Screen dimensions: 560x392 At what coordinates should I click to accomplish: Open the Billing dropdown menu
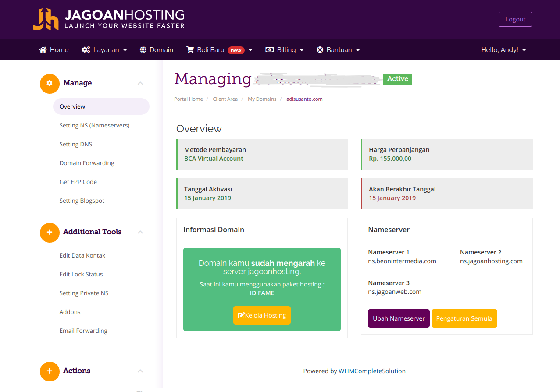tap(285, 50)
